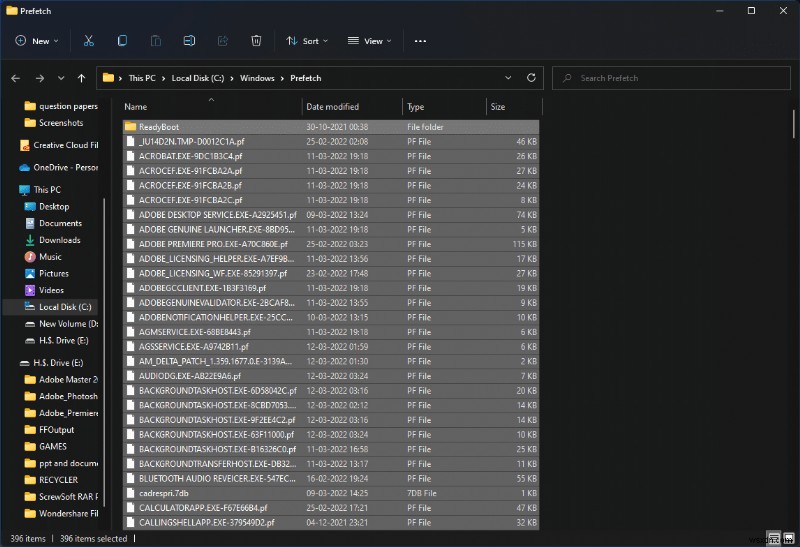The width and height of the screenshot is (800, 547).
Task: Click the Back navigation arrow
Action: [16, 78]
